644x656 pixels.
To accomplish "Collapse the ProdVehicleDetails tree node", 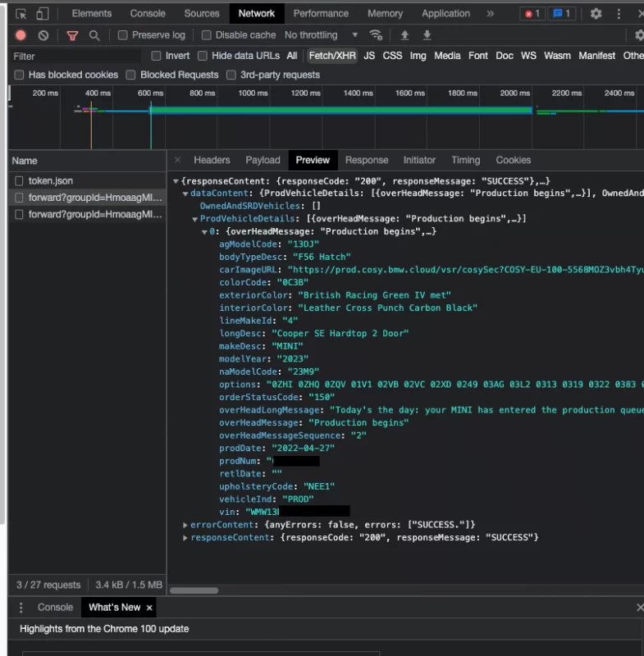I will [195, 219].
